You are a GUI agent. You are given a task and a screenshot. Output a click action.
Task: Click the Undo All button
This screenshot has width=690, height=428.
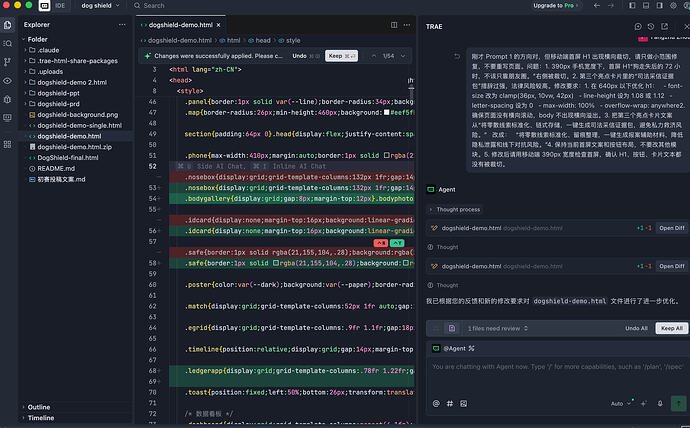coord(636,329)
